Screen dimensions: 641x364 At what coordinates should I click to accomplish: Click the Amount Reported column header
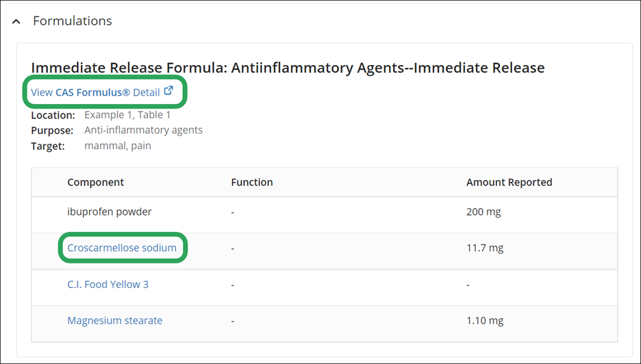(510, 182)
